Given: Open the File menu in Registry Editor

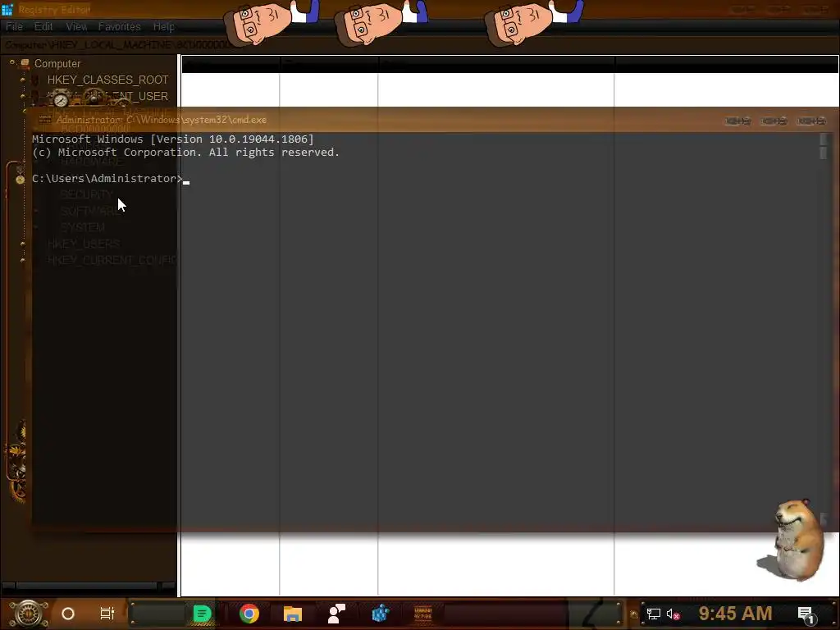Looking at the screenshot, I should pyautogui.click(x=14, y=26).
